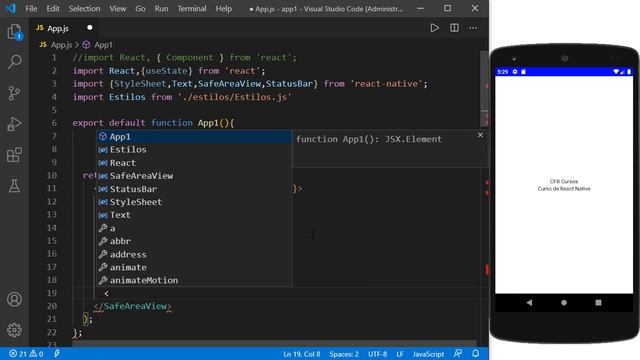Tap Android emulator back button
This screenshot has height=360, width=640.
click(529, 302)
